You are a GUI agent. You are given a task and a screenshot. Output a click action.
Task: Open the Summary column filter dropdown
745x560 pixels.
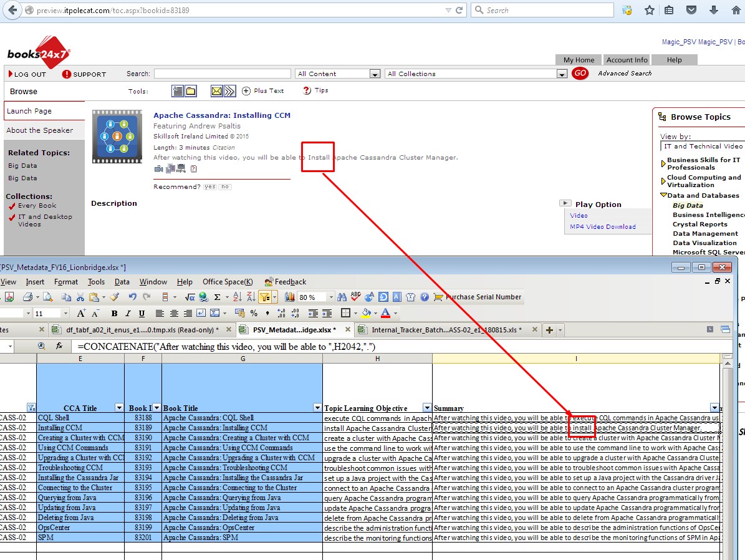tap(714, 407)
